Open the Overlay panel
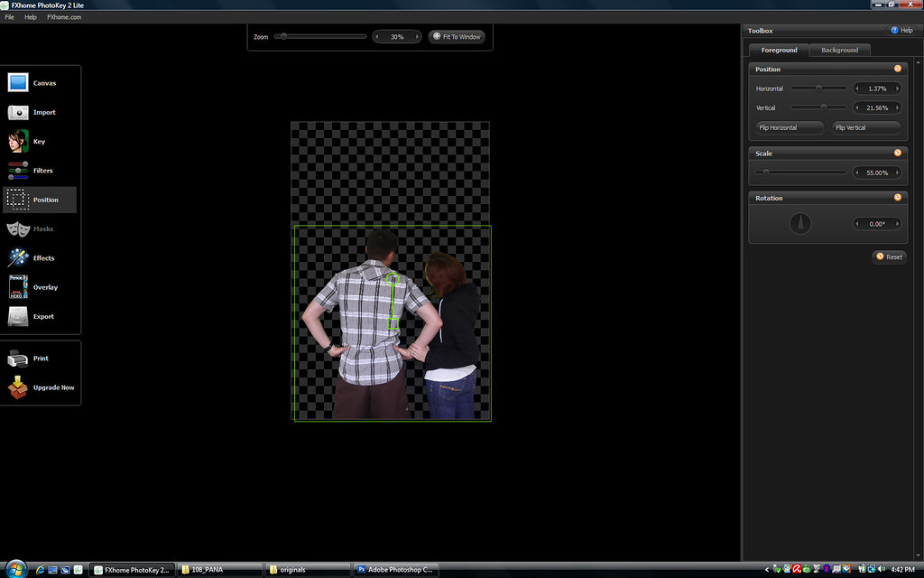Image resolution: width=924 pixels, height=578 pixels. pyautogui.click(x=41, y=287)
